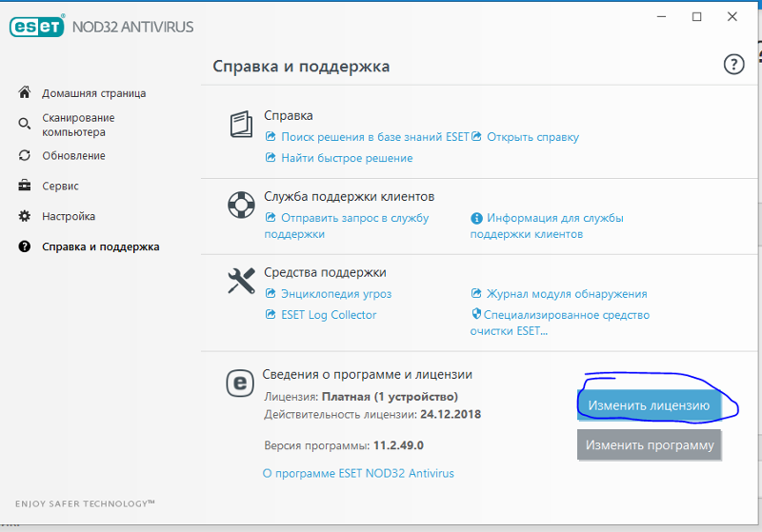Open Сервис menu item
Viewport: 762px width, 532px height.
pyautogui.click(x=60, y=186)
